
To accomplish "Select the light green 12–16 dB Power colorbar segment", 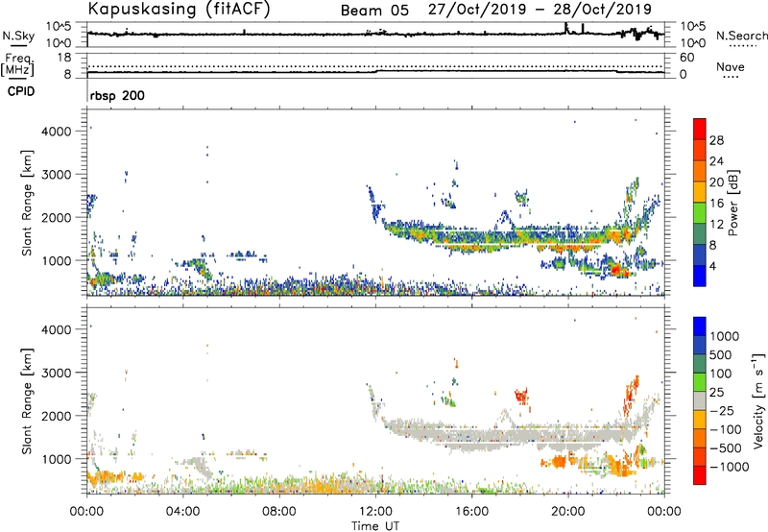I will pos(700,212).
